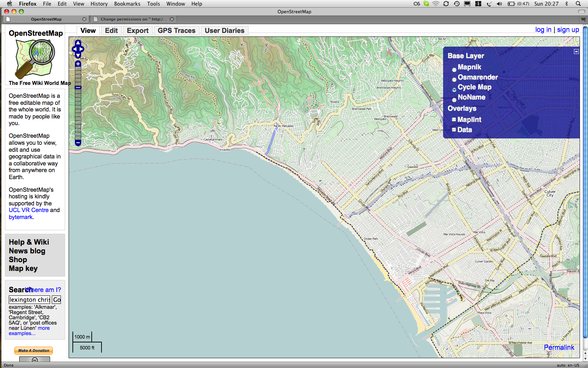The width and height of the screenshot is (588, 368).
Task: Select the Mapnik base layer
Action: pyautogui.click(x=454, y=69)
